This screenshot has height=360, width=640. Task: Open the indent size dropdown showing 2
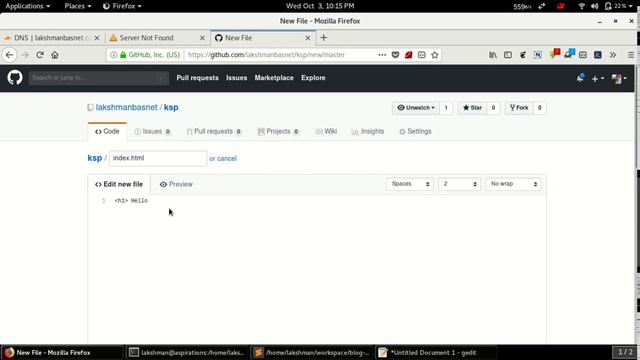click(x=460, y=184)
